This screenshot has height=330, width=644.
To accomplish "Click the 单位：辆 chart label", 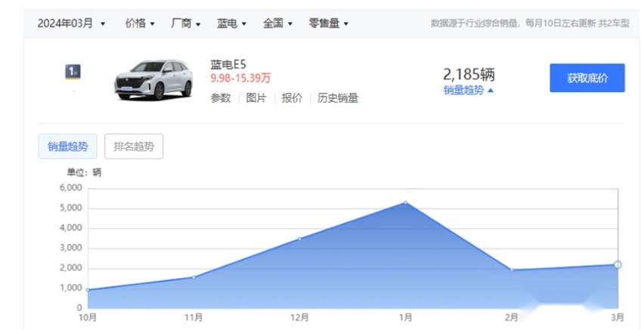I will click(85, 172).
